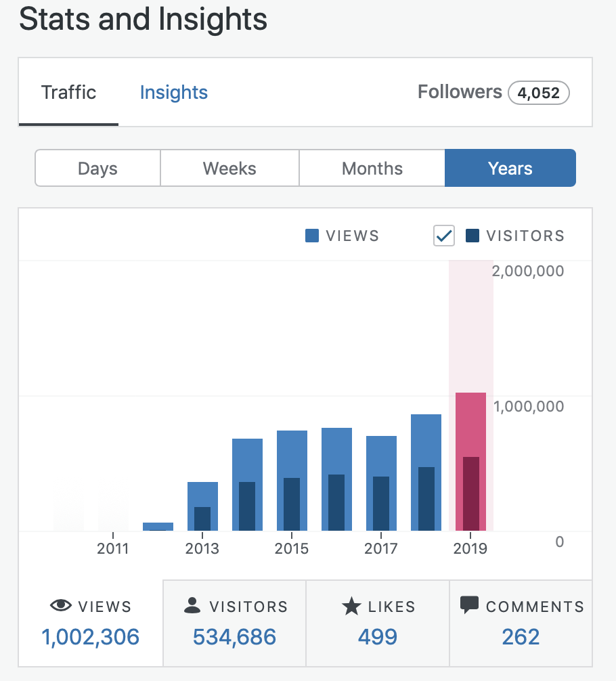Viewport: 616px width, 681px height.
Task: Click the Likes total 499
Action: click(378, 636)
